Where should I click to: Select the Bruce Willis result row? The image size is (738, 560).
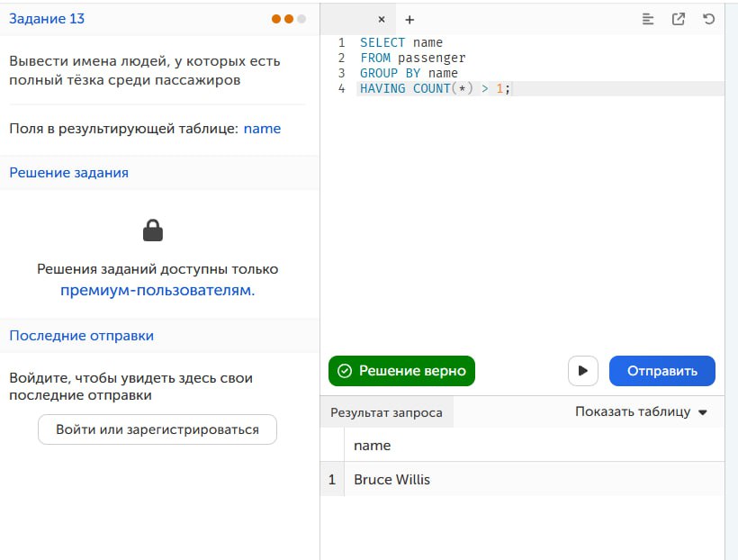pyautogui.click(x=522, y=480)
